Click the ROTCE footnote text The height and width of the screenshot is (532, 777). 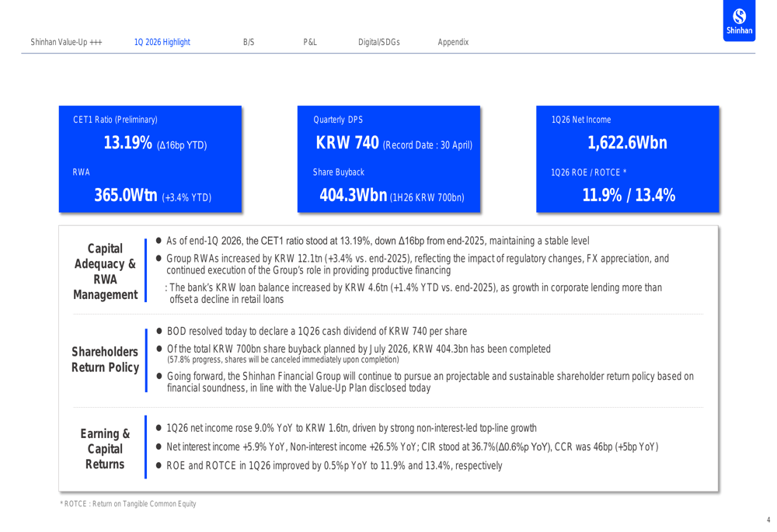pos(128,504)
